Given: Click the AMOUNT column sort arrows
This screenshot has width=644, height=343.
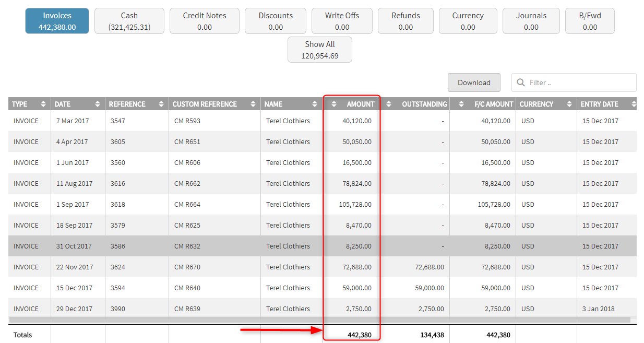Looking at the screenshot, I should [334, 104].
